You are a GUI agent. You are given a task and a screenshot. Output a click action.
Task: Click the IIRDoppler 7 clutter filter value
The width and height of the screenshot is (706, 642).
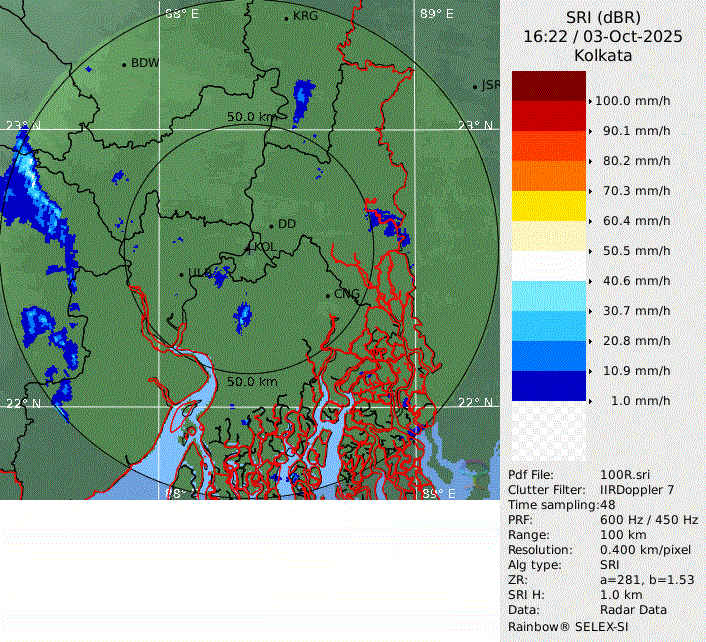pos(637,490)
